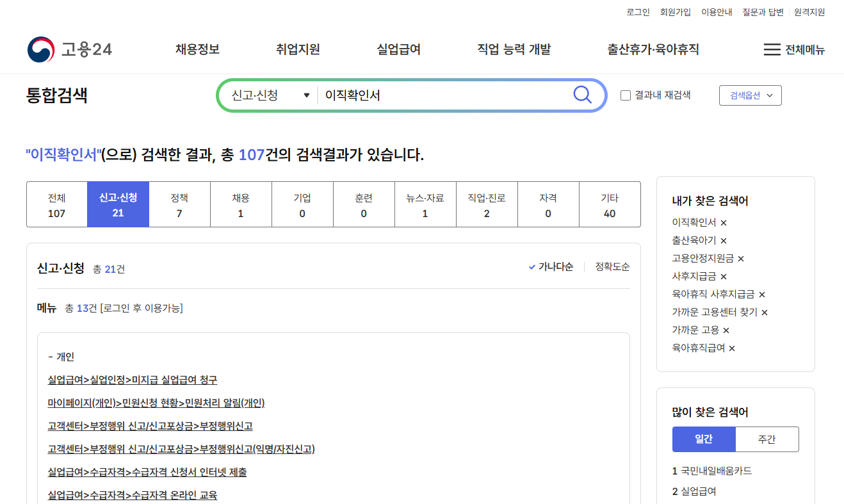The height and width of the screenshot is (504, 844).
Task: Open the 신고·신청 search category dropdown
Action: 270,95
